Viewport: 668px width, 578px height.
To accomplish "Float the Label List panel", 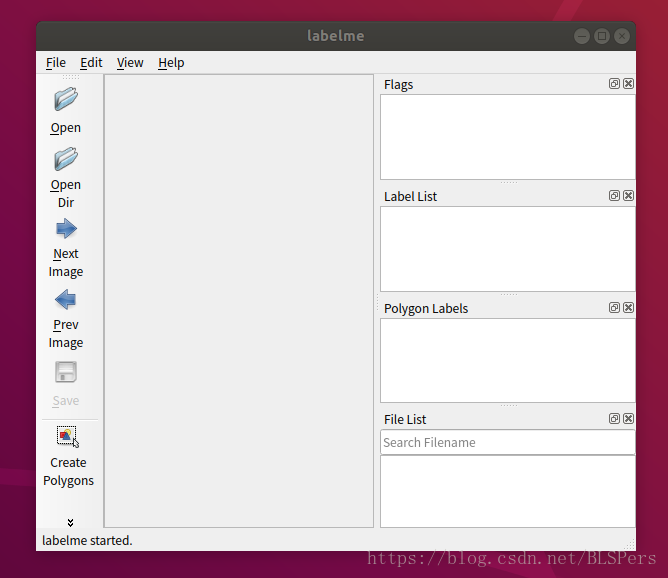I will tap(614, 196).
